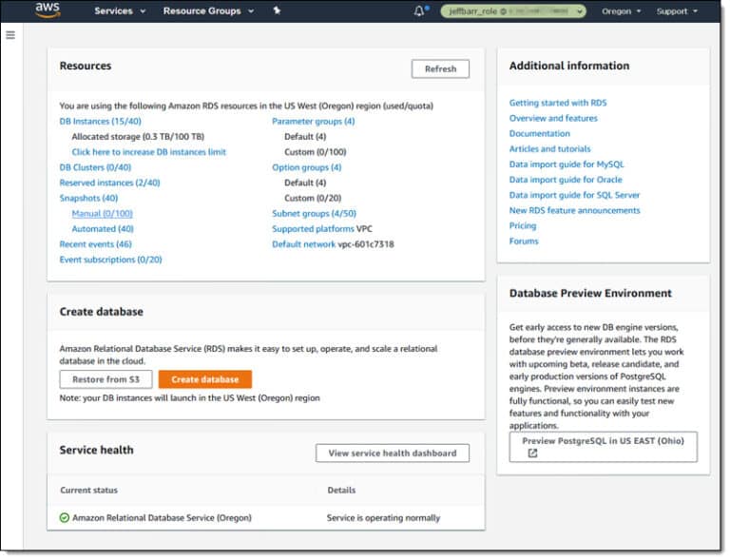
Task: Click the green status check icon
Action: point(65,517)
